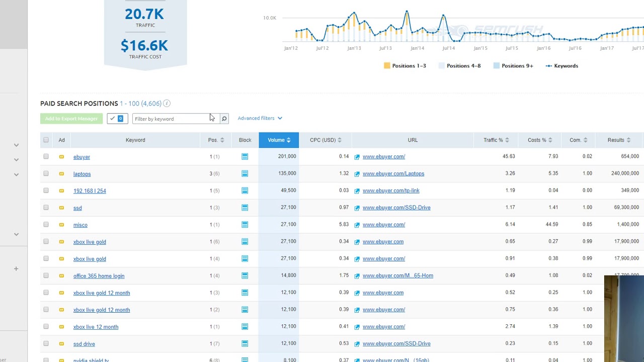Tick the checkbox for the ssd row
Screen dimensions: 644x362
46,208
